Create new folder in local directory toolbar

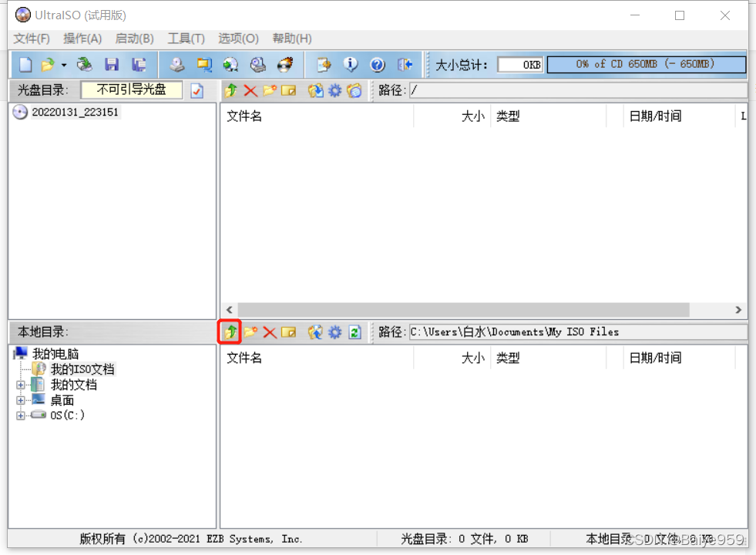tap(250, 331)
